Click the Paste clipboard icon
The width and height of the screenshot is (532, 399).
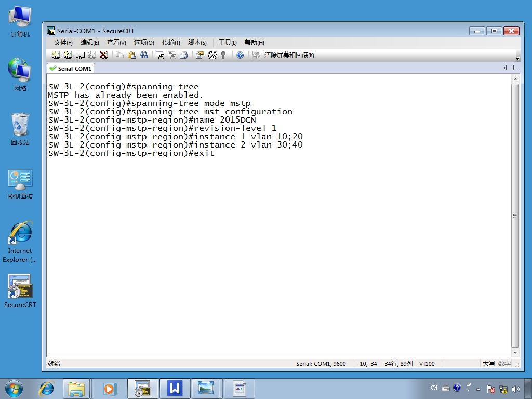point(131,55)
